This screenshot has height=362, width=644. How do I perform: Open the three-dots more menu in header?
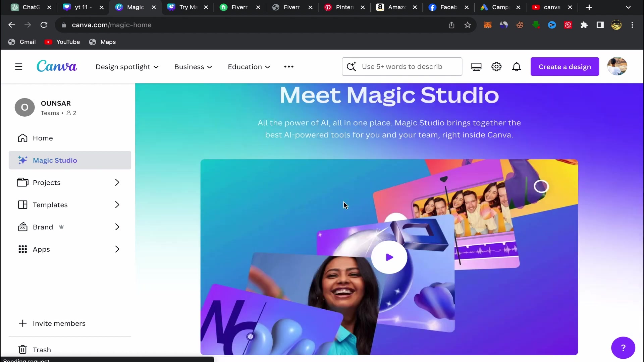pos(289,67)
